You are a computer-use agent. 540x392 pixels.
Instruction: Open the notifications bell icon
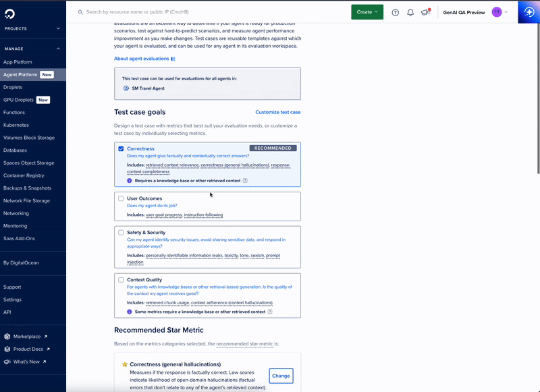pos(410,12)
